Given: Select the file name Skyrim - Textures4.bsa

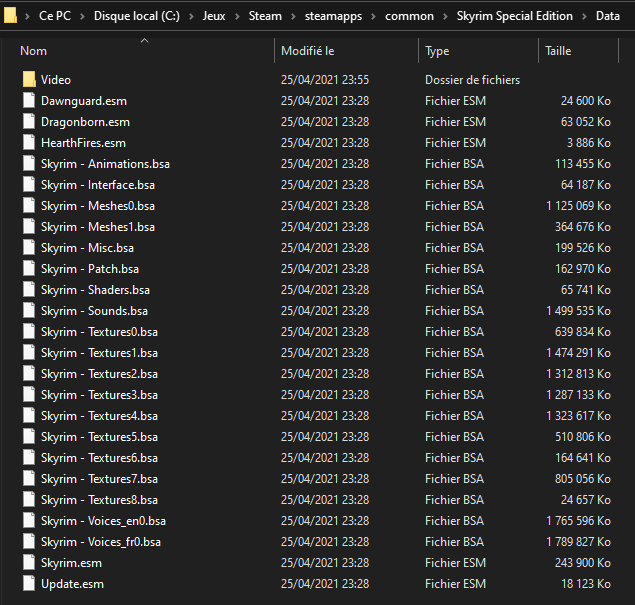Looking at the screenshot, I should [99, 416].
